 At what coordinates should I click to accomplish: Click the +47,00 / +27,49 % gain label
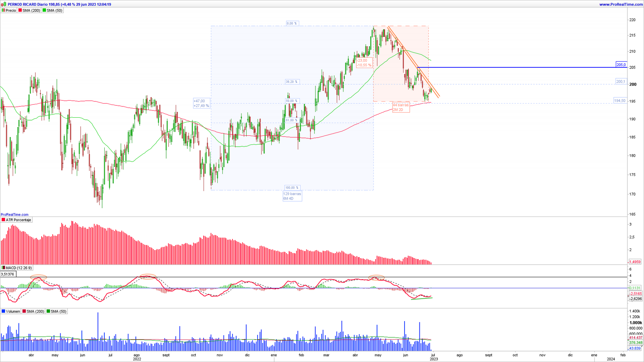(201, 104)
